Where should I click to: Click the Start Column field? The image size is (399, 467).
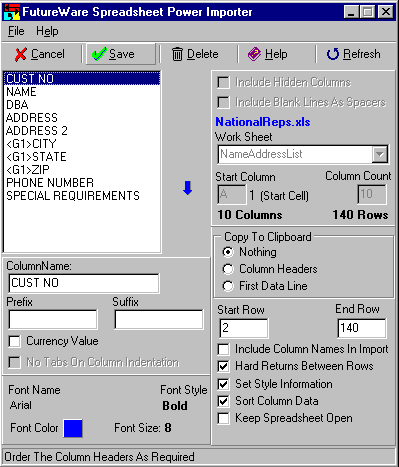[232, 195]
